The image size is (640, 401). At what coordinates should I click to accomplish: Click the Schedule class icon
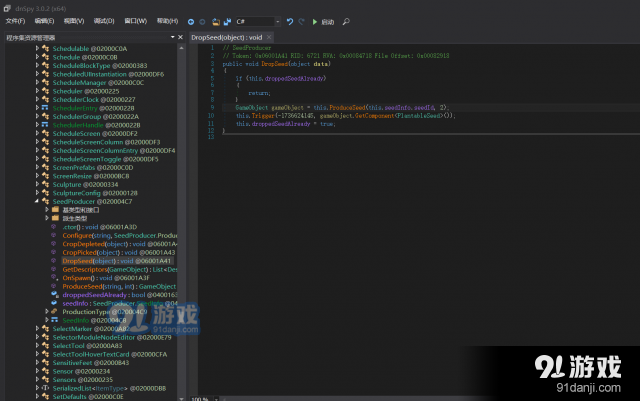pyautogui.click(x=45, y=57)
